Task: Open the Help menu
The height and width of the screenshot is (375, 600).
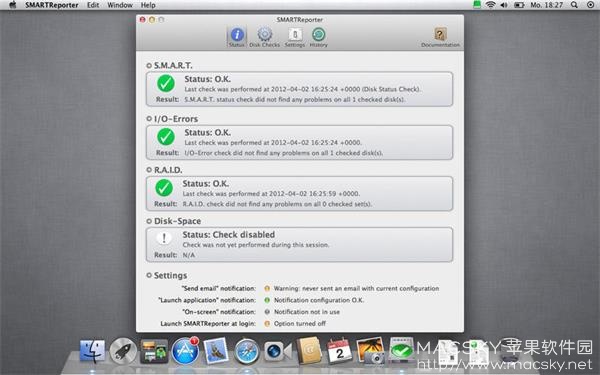Action: point(148,5)
